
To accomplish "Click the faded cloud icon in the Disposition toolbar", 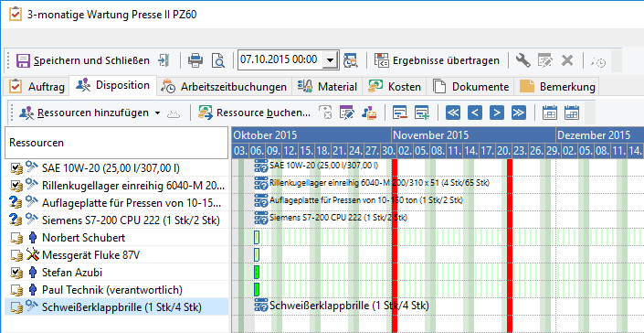I will pos(174,113).
